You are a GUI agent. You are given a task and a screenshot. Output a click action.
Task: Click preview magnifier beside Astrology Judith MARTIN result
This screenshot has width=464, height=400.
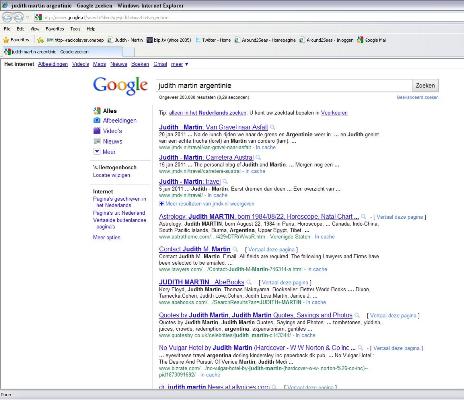(364, 217)
